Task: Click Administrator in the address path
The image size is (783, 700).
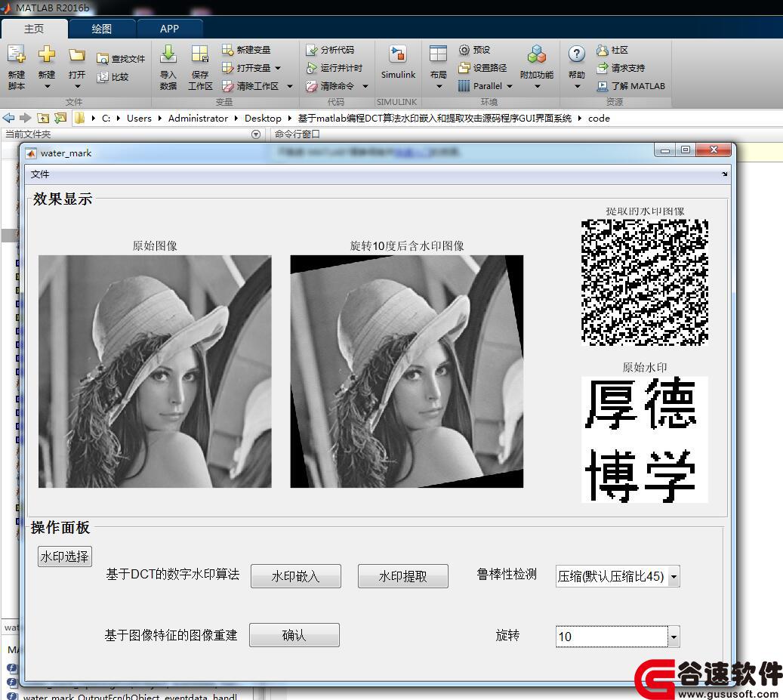Action: click(198, 119)
